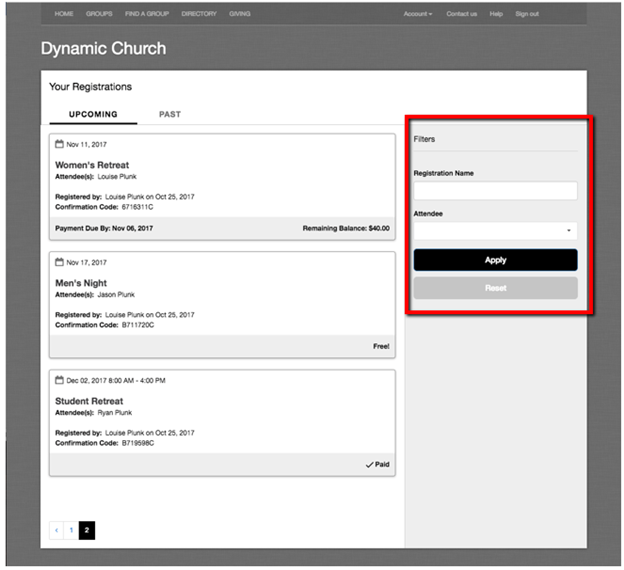Click confirmation code B711720C
The image size is (624, 570).
coord(138,325)
